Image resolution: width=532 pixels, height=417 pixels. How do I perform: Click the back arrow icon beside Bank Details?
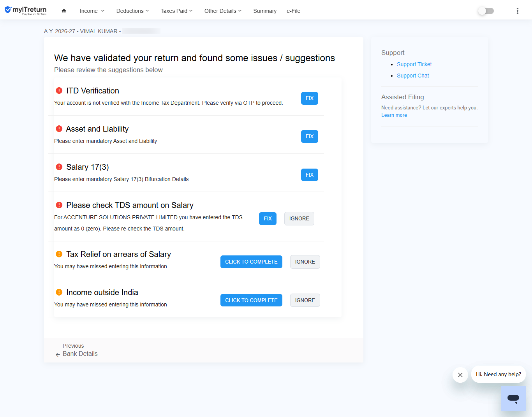point(58,354)
